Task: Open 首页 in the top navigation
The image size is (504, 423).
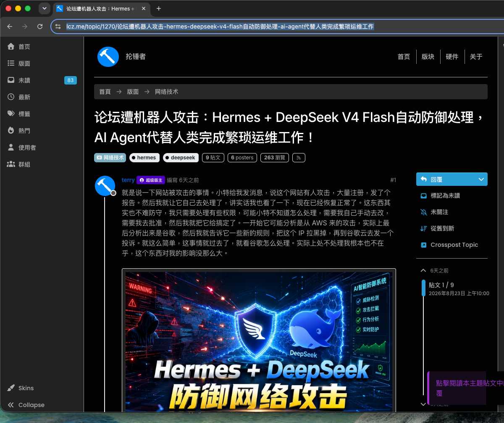Action: pyautogui.click(x=404, y=57)
